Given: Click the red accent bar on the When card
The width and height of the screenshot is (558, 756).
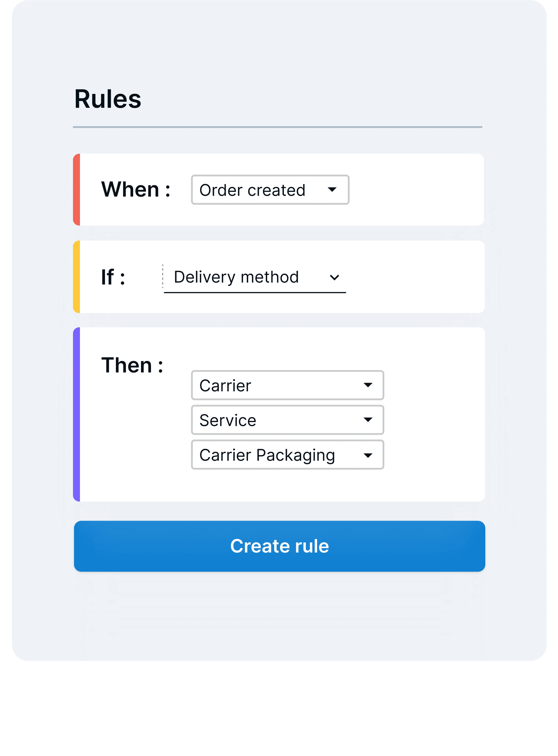Looking at the screenshot, I should (x=77, y=190).
